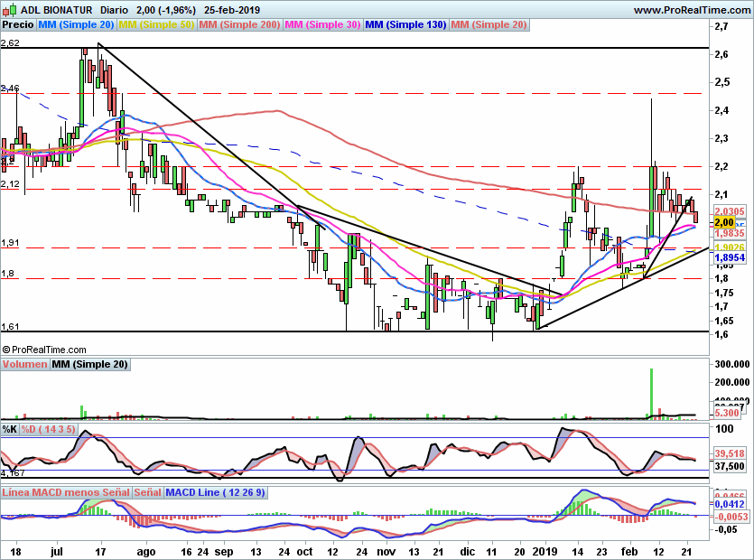Select the 2,4 price axis label
The height and width of the screenshot is (560, 754).
click(721, 111)
